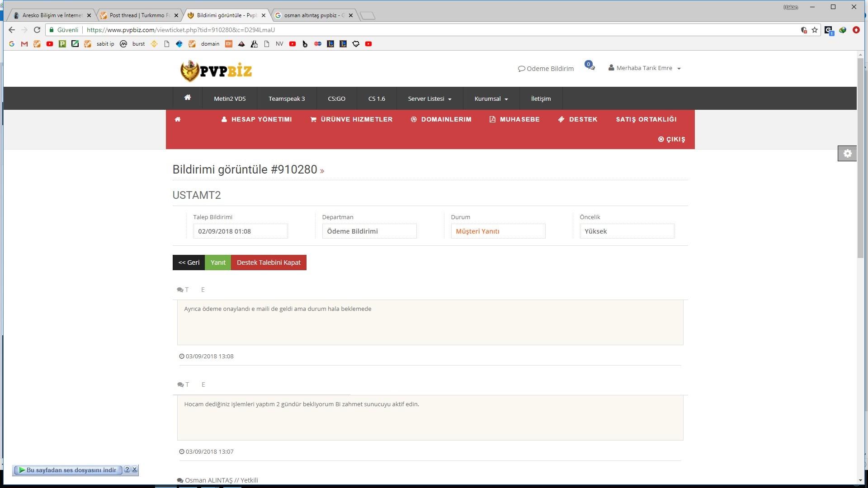Open the Internet Download Manager extension icon
Screen dimensions: 868x488
(x=843, y=30)
